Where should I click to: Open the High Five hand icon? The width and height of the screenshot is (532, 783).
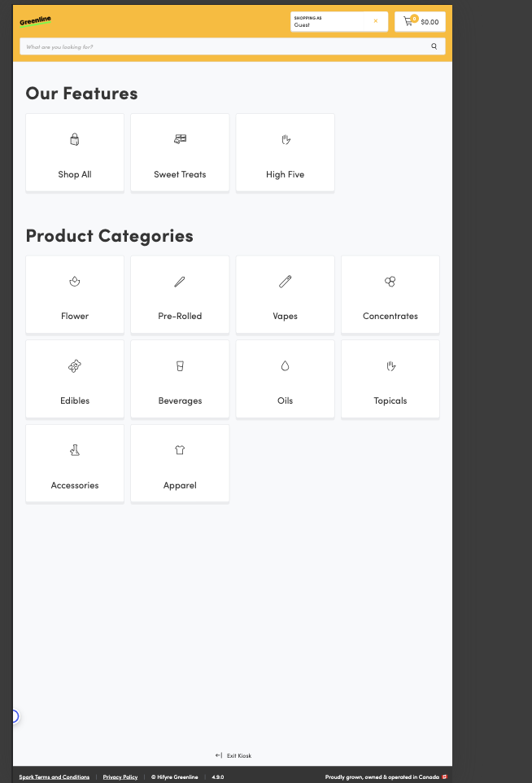coord(286,140)
